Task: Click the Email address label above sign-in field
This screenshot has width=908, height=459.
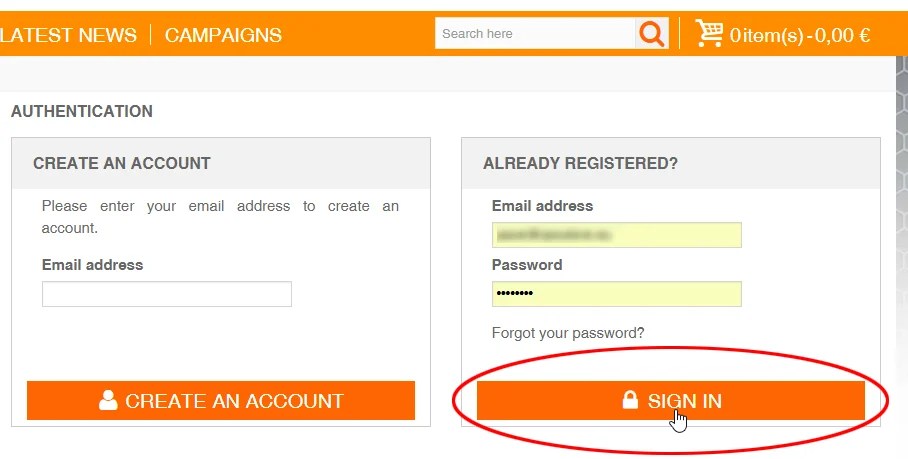Action: click(542, 206)
